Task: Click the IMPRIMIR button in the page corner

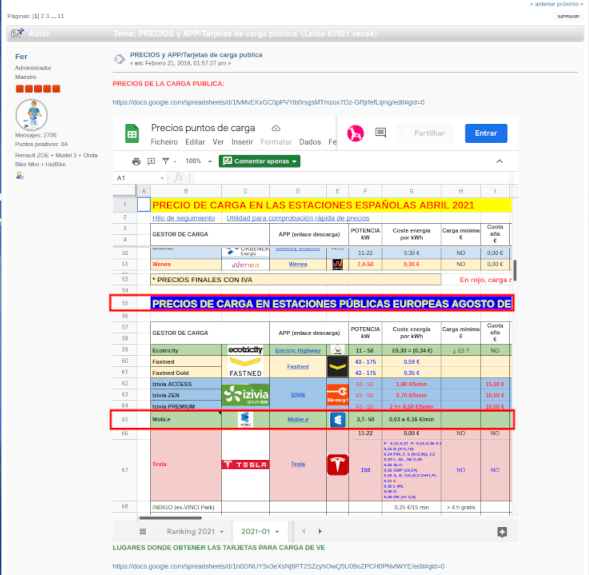Action: click(x=568, y=17)
